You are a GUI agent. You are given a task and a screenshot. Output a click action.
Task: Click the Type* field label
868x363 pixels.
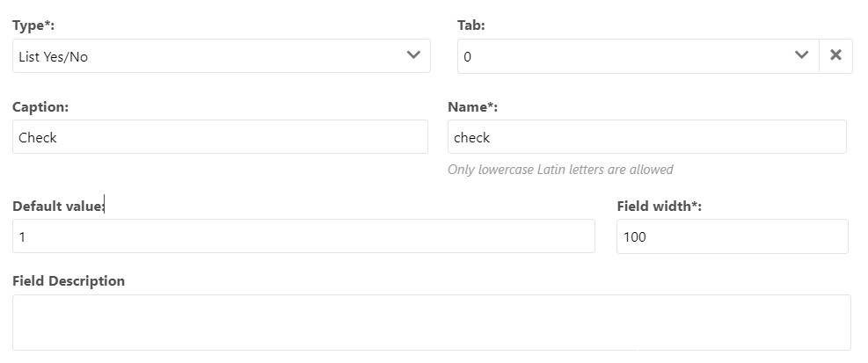[33, 25]
